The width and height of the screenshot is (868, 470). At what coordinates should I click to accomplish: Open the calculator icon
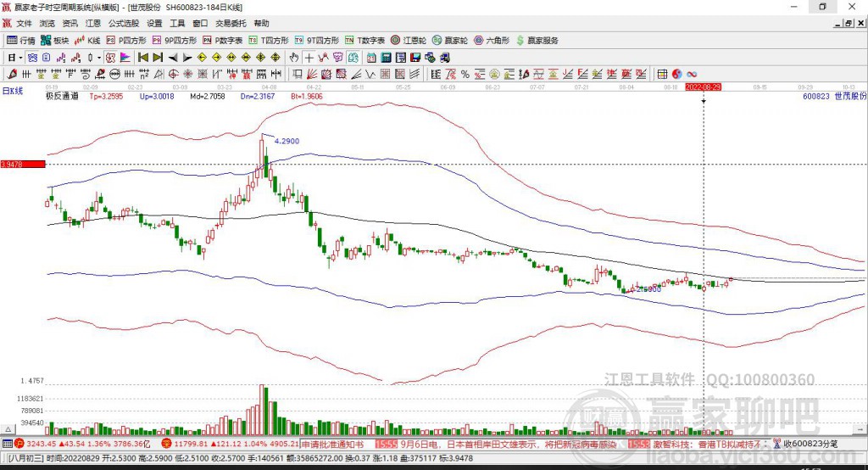(x=386, y=58)
